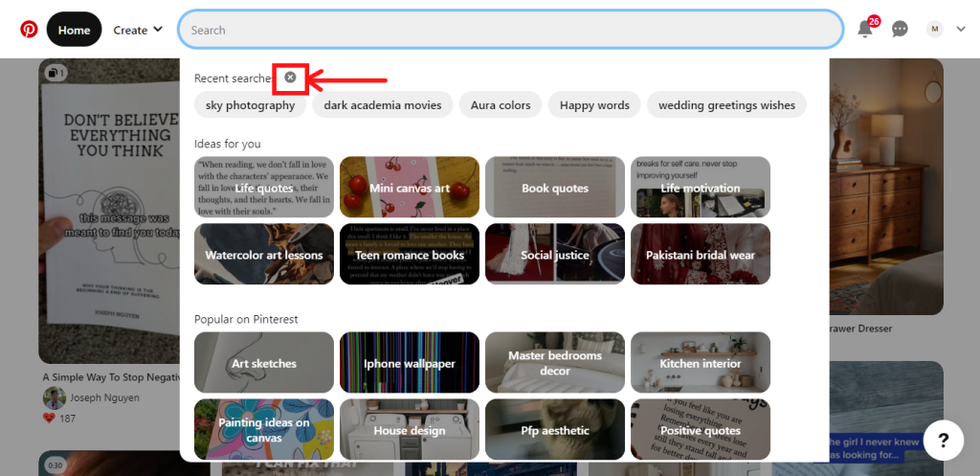Click the Pinterest logo icon

pyautogui.click(x=29, y=30)
